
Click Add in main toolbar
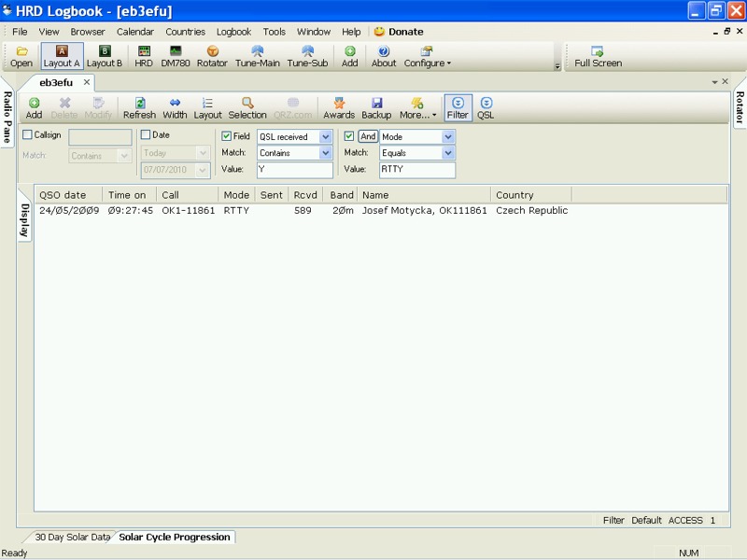tap(349, 56)
